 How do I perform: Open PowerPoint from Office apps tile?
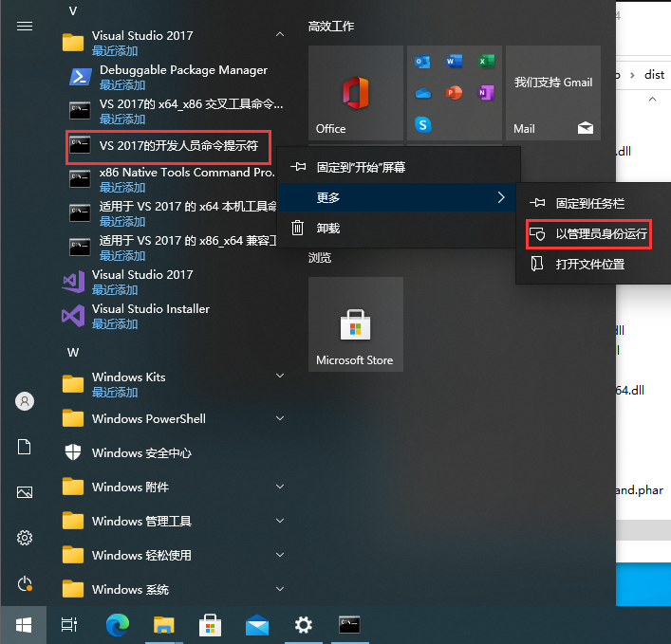(454, 93)
